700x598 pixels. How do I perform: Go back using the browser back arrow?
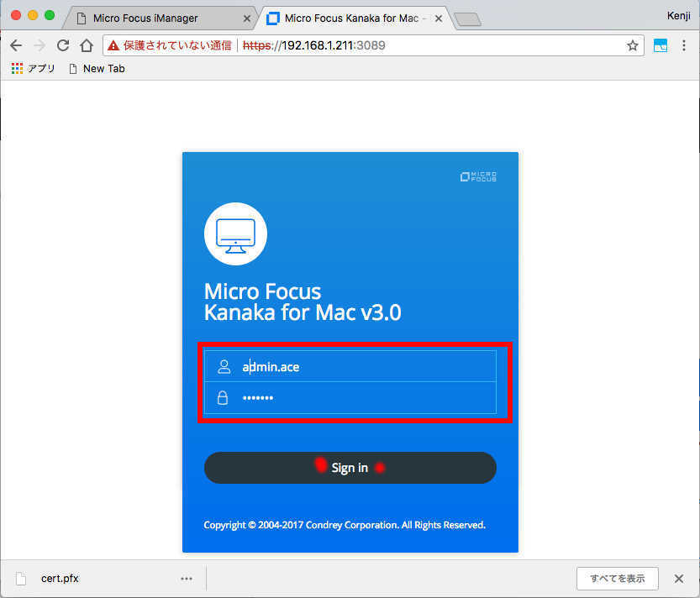[16, 45]
